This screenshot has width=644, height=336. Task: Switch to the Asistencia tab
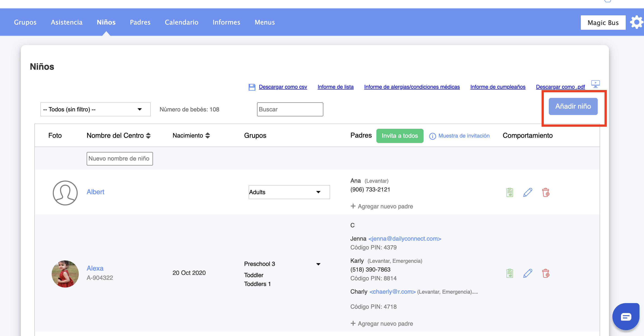[x=67, y=22]
